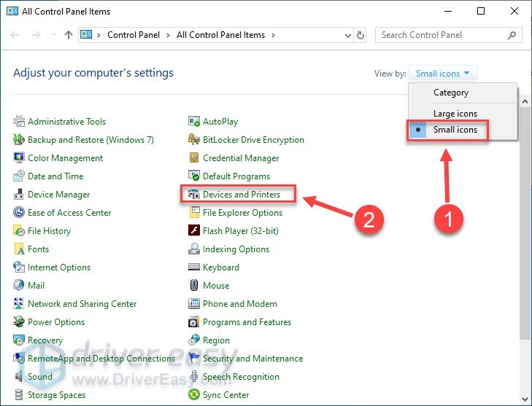
Task: Open the Credential Manager link
Action: tap(241, 158)
